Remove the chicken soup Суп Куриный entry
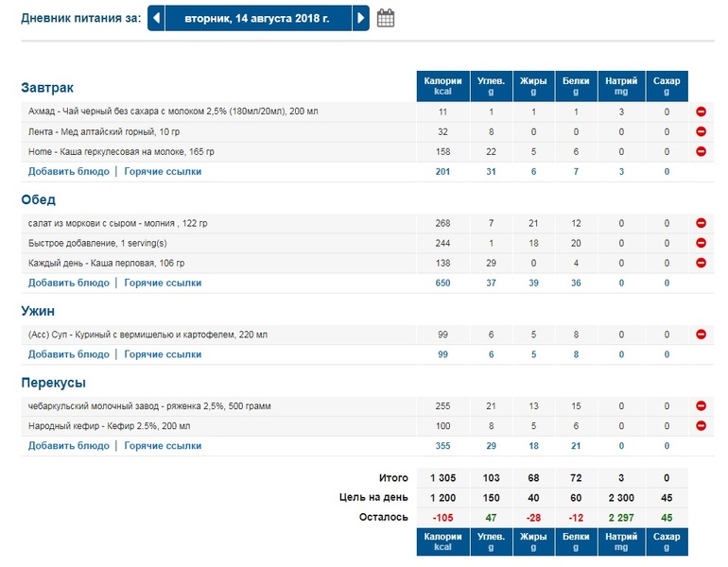Screen dimensions: 728x567 702,335
